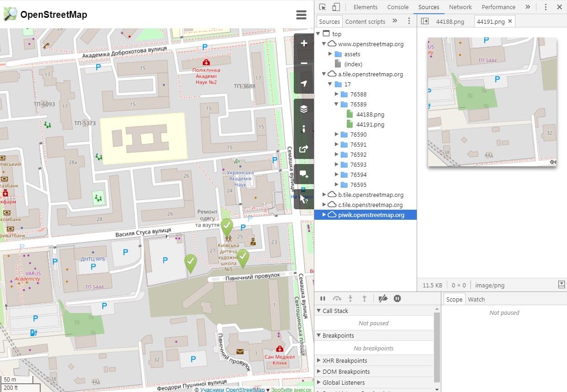This screenshot has height=392, width=567.
Task: Open the Зробити внесок link
Action: pyautogui.click(x=291, y=390)
